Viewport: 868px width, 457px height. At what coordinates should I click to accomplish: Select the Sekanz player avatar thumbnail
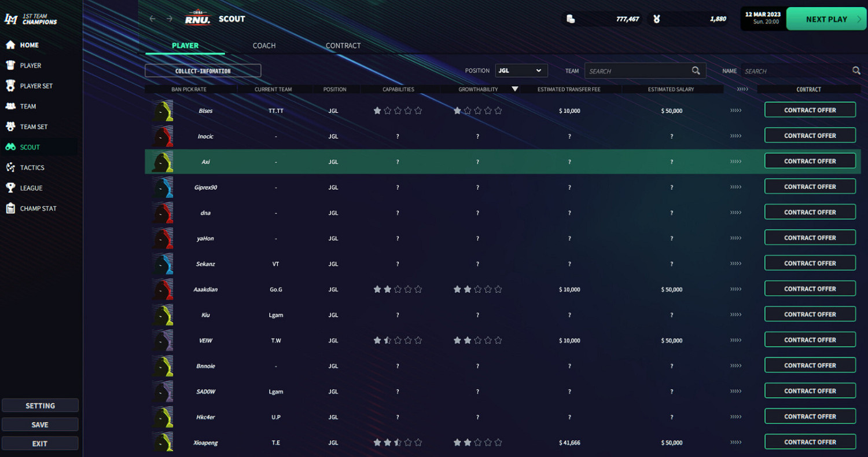pos(163,264)
